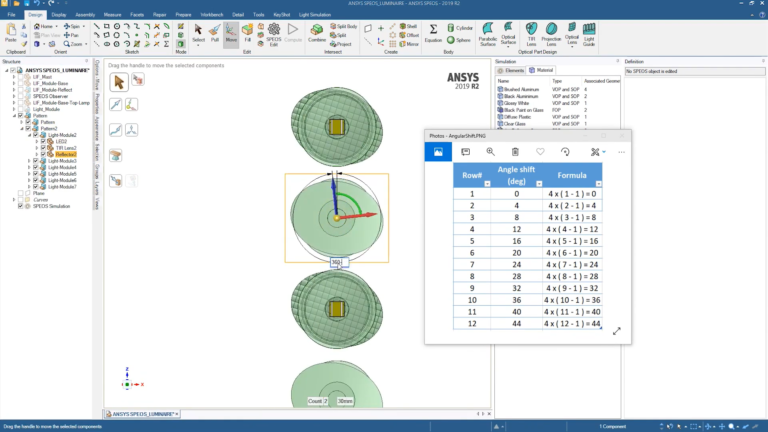The image size is (768, 432).
Task: Expand the LIF_Module-Base tree node
Action: click(x=14, y=83)
